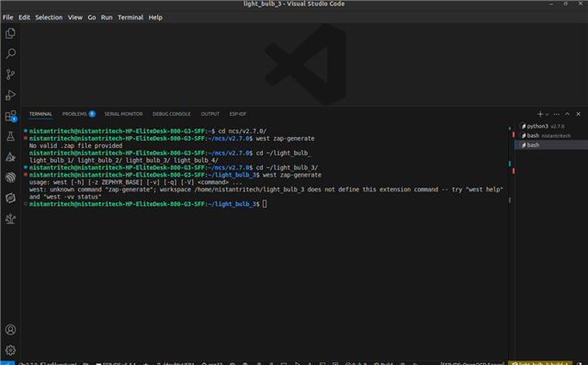This screenshot has height=365, width=588.
Task: Open the Run menu
Action: (107, 17)
